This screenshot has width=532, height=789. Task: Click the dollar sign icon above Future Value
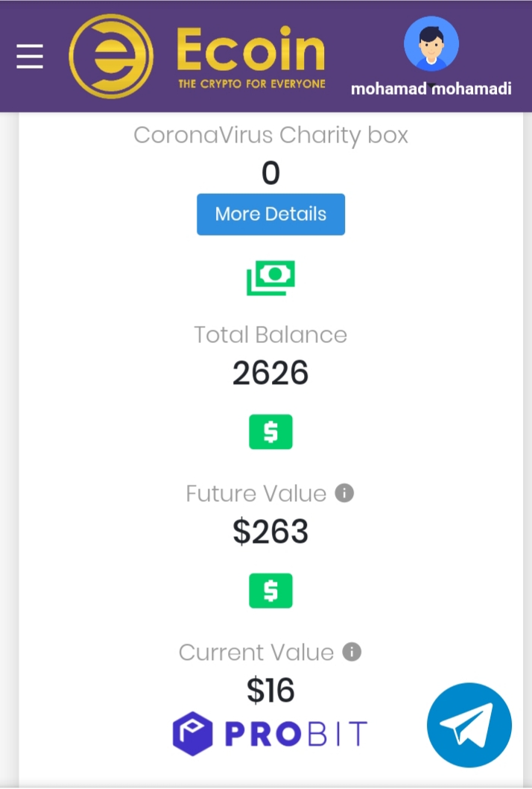pos(270,432)
